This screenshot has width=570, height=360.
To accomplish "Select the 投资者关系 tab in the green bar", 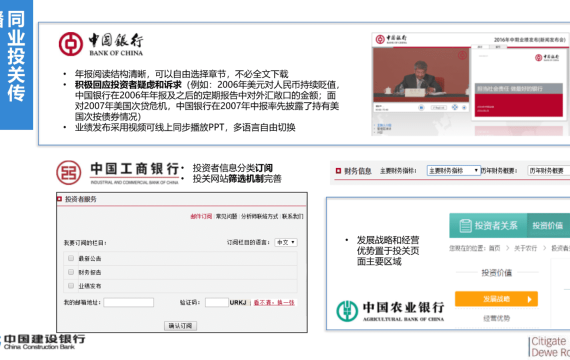I will pos(488,225).
